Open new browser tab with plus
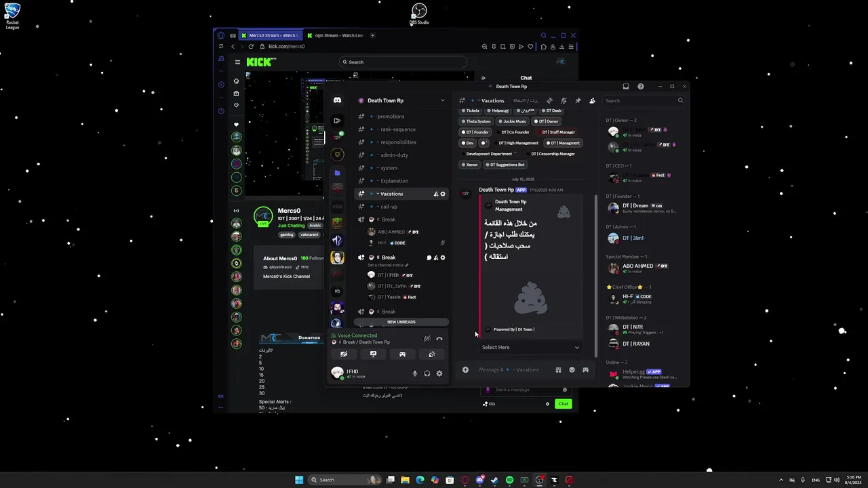 tap(372, 35)
